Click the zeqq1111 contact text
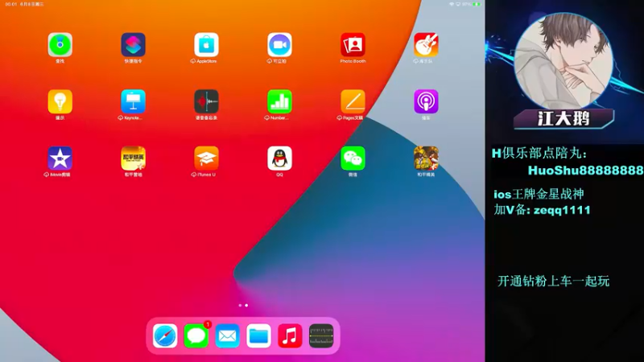Screen dimensions: 644x362 [x=562, y=210]
